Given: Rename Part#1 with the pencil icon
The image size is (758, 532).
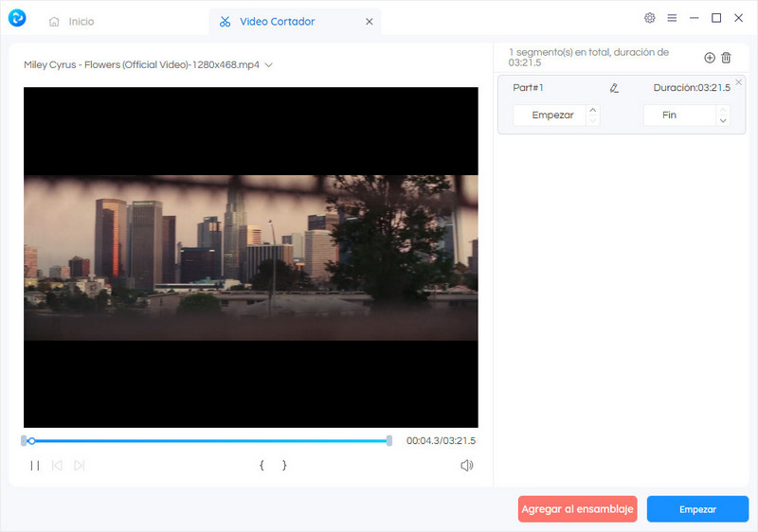Looking at the screenshot, I should pos(614,88).
